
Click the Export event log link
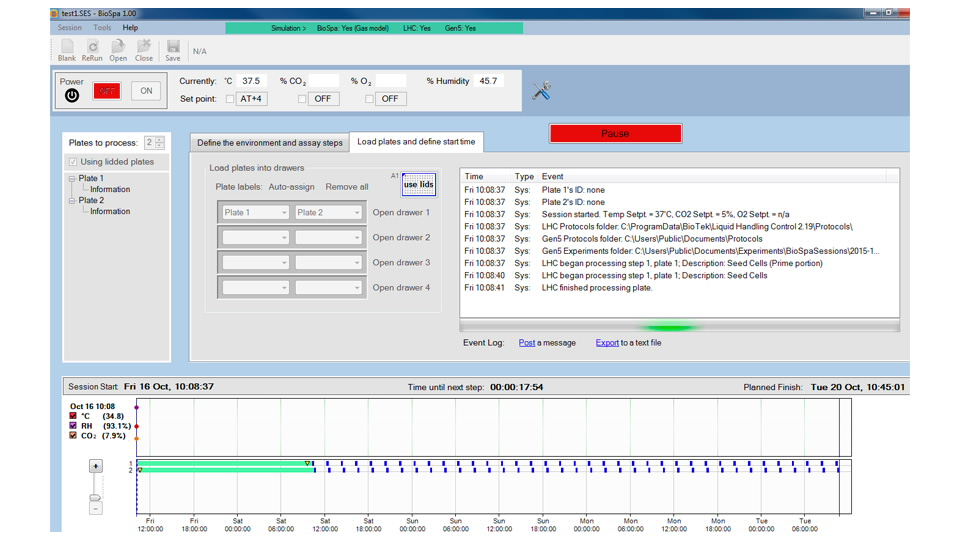[607, 343]
